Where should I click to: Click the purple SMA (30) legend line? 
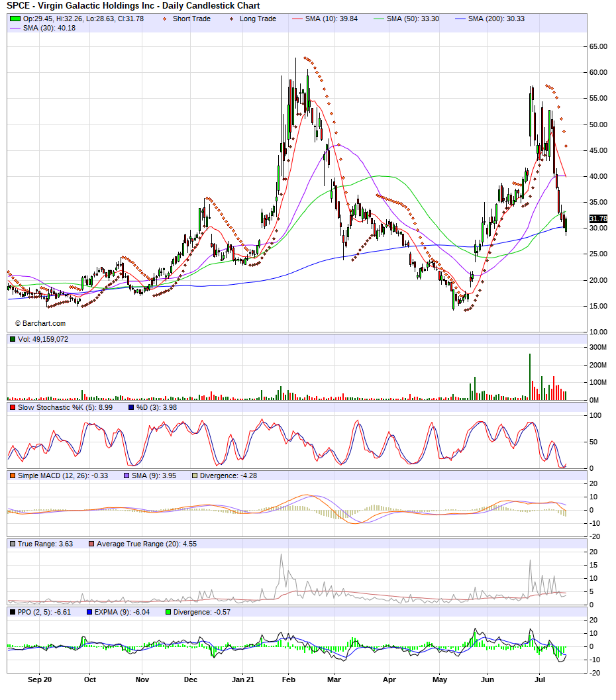15,28
